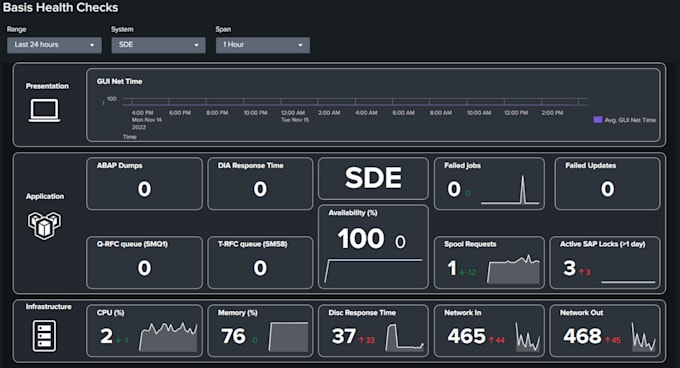The height and width of the screenshot is (368, 680).
Task: Click the Infrastructure server icon
Action: click(44, 335)
